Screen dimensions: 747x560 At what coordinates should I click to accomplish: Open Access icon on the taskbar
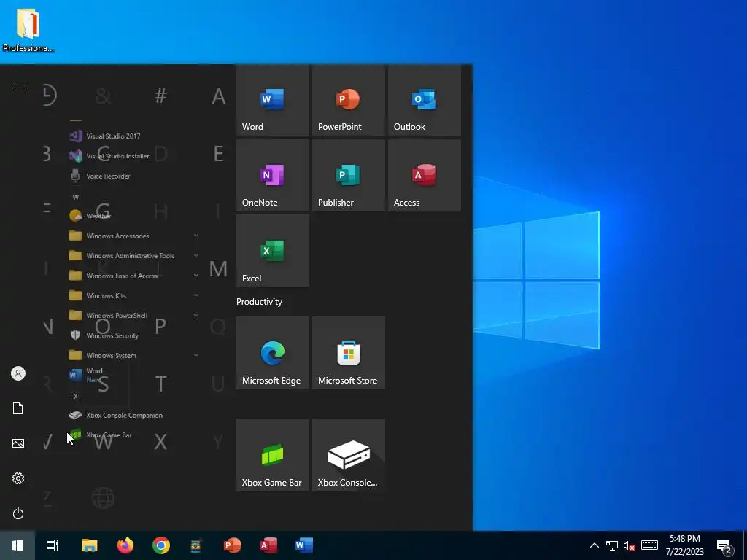[268, 545]
